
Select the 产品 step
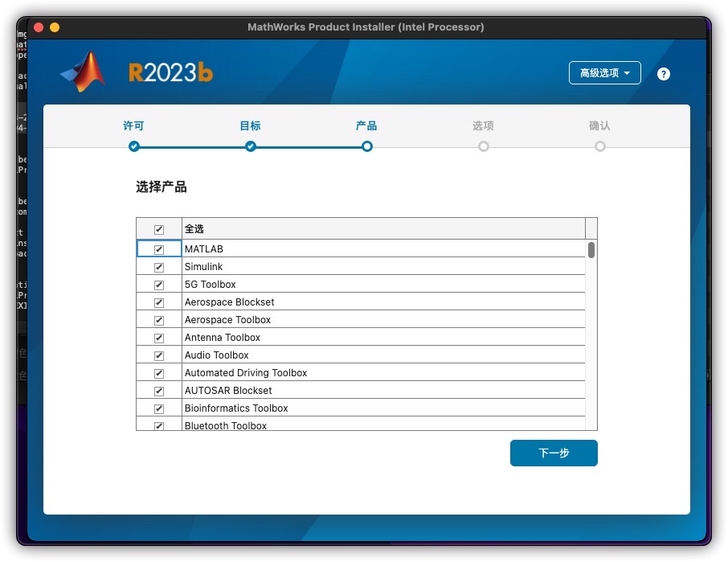point(366,125)
